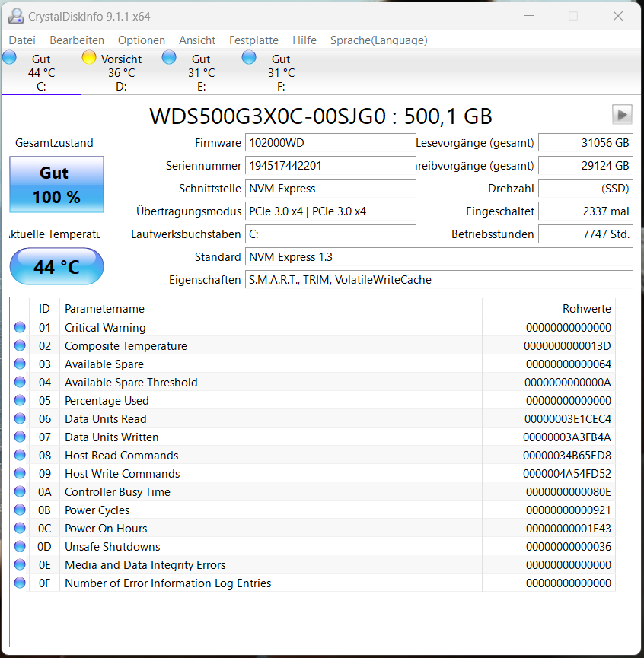Click the Eingeschaltet value 2337 mal
Image resolution: width=644 pixels, height=658 pixels.
coord(585,211)
